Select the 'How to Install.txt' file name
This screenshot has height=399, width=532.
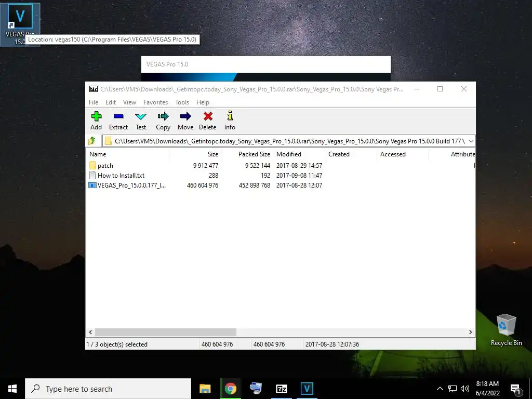pyautogui.click(x=121, y=176)
